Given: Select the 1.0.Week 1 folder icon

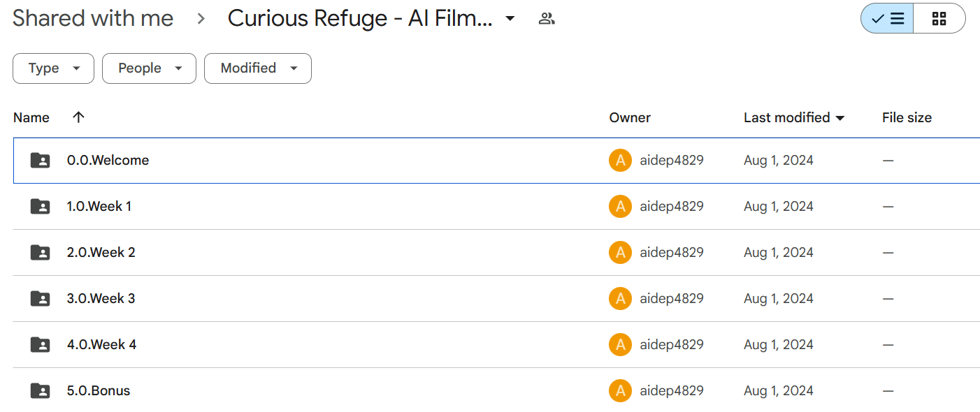Looking at the screenshot, I should 41,207.
